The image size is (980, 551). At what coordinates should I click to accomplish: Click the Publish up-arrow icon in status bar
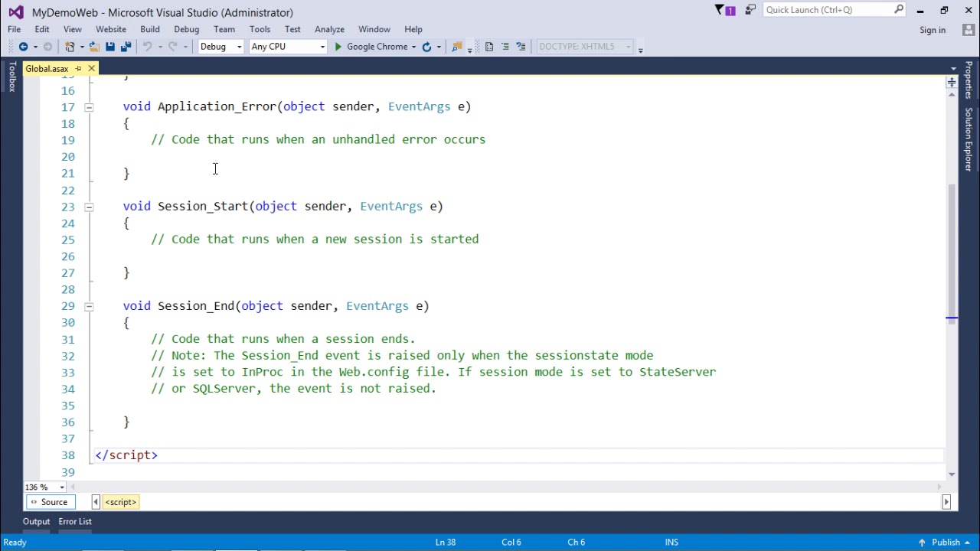click(x=922, y=543)
